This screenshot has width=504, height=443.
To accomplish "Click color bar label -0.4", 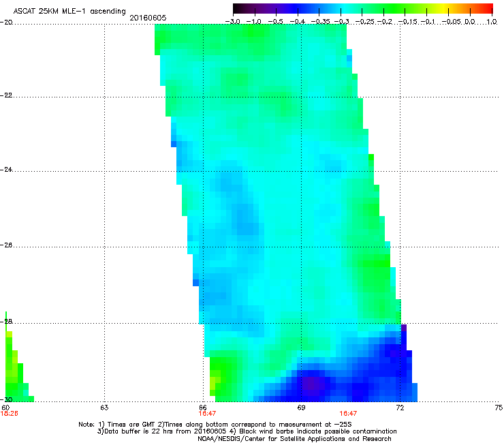I will (x=298, y=22).
